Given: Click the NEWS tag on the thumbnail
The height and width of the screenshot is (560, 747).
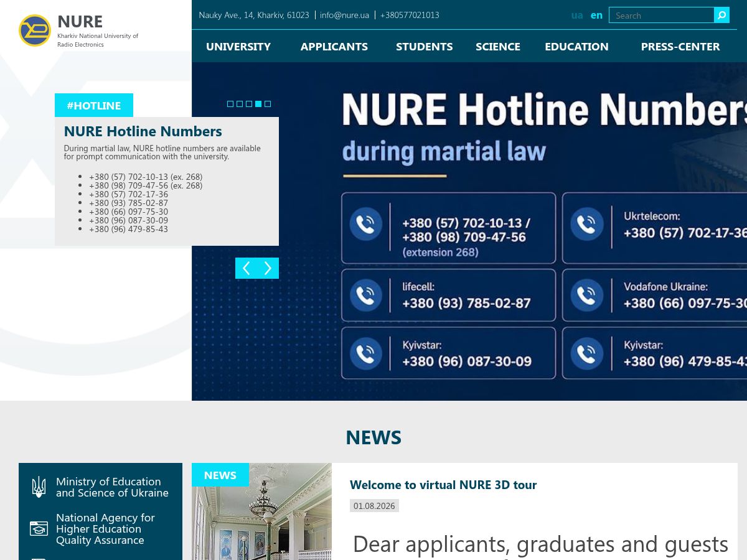Looking at the screenshot, I should pyautogui.click(x=220, y=475).
